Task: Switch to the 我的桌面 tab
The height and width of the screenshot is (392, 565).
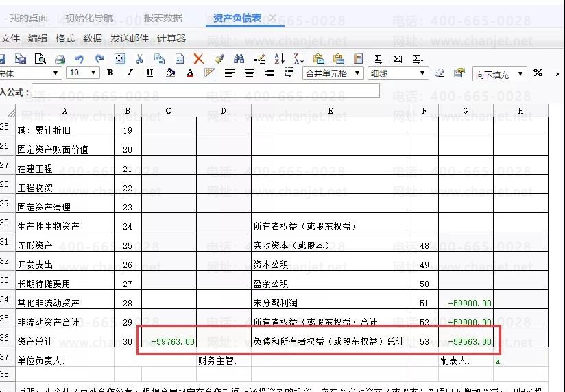Action: point(29,18)
